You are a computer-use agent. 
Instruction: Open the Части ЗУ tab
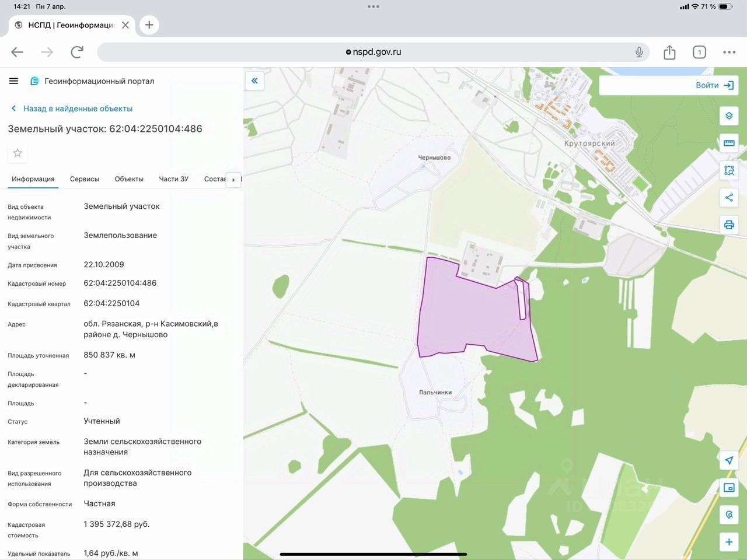pyautogui.click(x=173, y=179)
